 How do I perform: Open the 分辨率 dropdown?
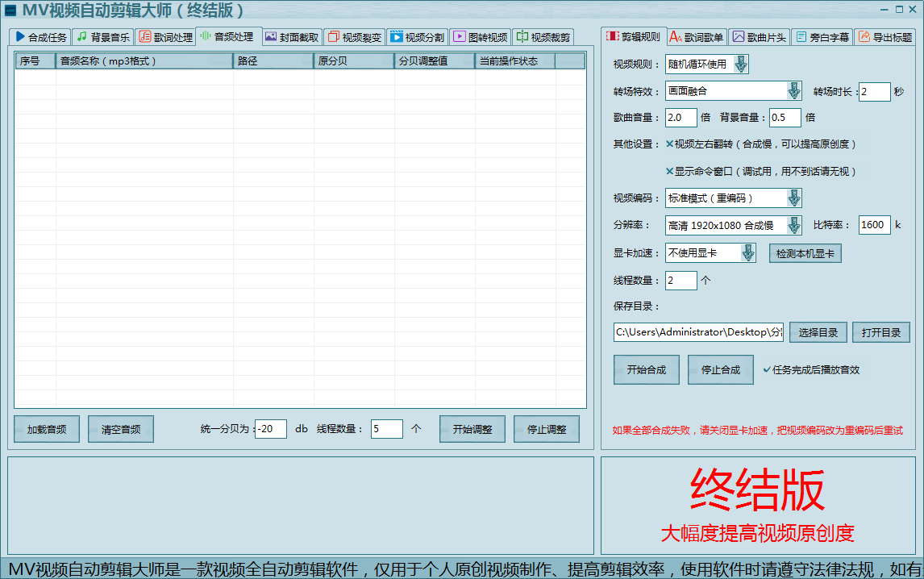793,225
